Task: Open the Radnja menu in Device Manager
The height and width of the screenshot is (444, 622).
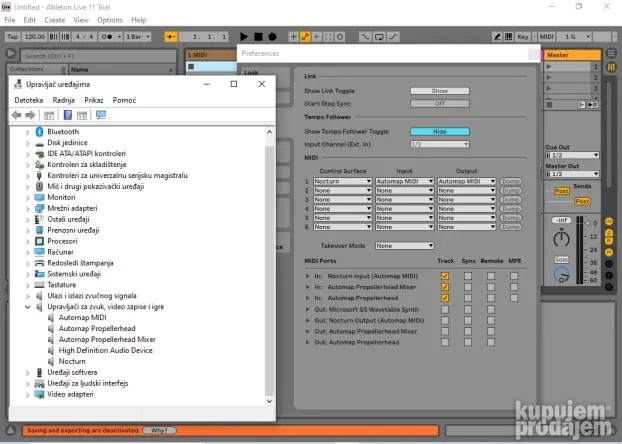Action: click(x=63, y=100)
